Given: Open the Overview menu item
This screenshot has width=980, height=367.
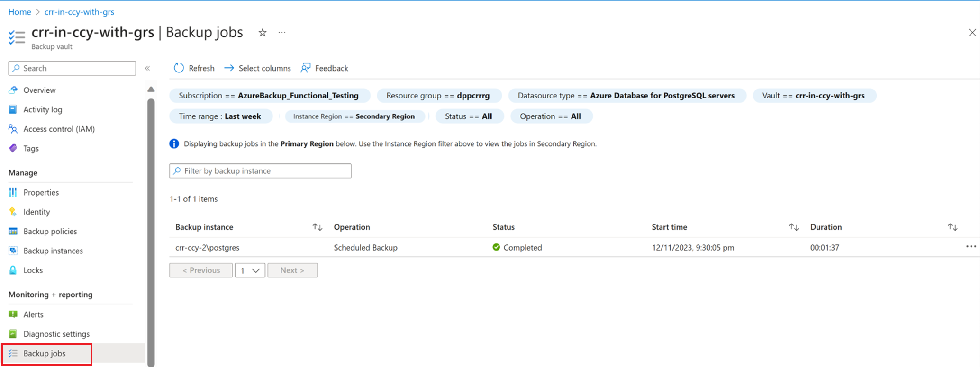Looking at the screenshot, I should click(39, 90).
